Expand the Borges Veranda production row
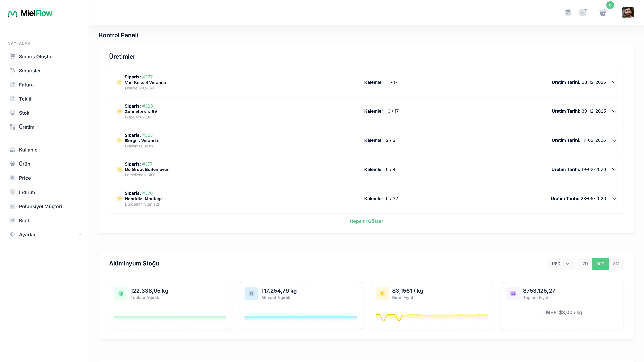This screenshot has height=362, width=644. pos(614,140)
